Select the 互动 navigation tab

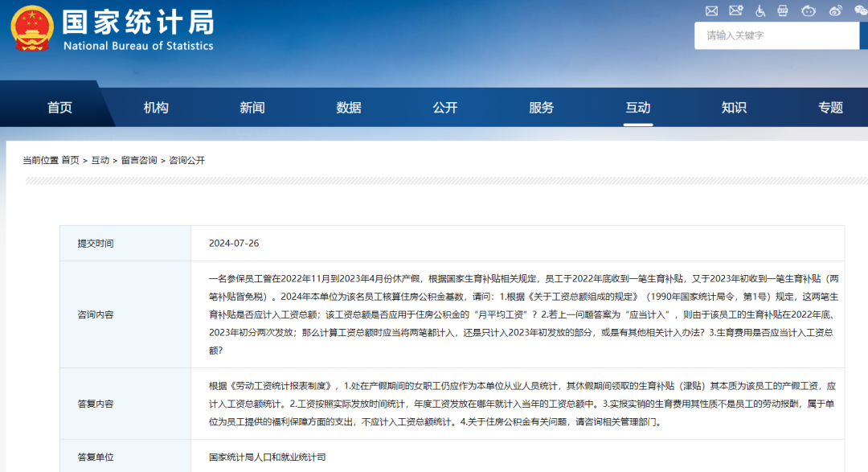637,105
